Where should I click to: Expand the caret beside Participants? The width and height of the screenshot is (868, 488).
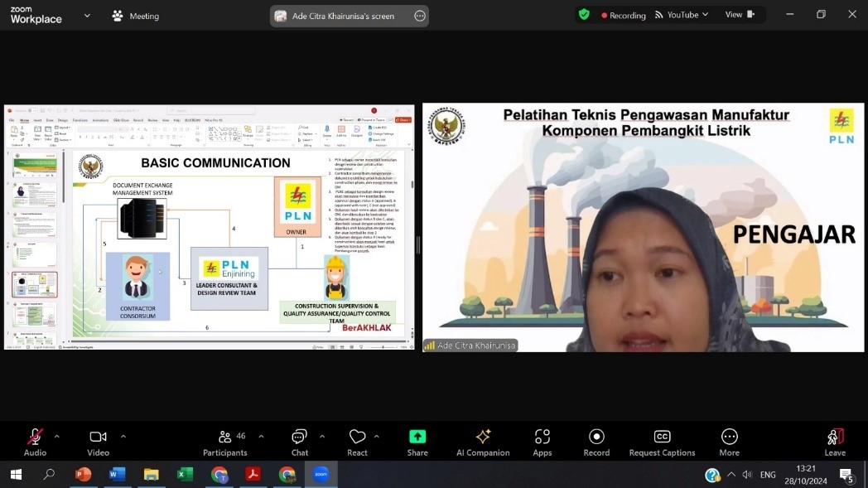[x=261, y=437]
